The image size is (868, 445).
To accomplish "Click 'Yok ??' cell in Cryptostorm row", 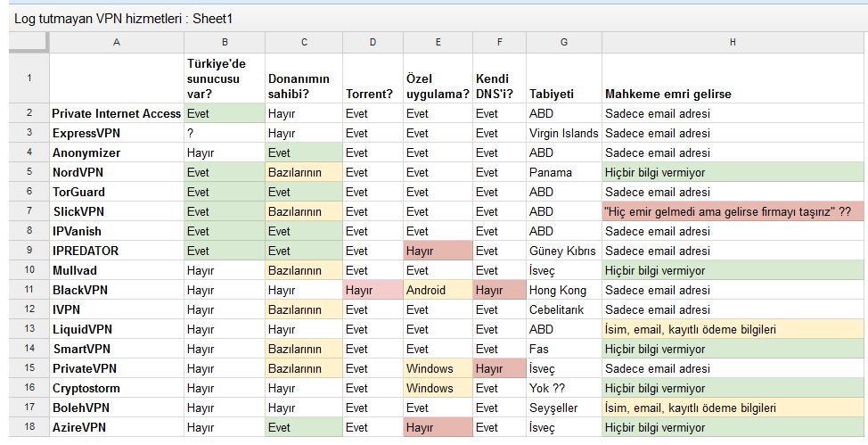I will tap(563, 388).
